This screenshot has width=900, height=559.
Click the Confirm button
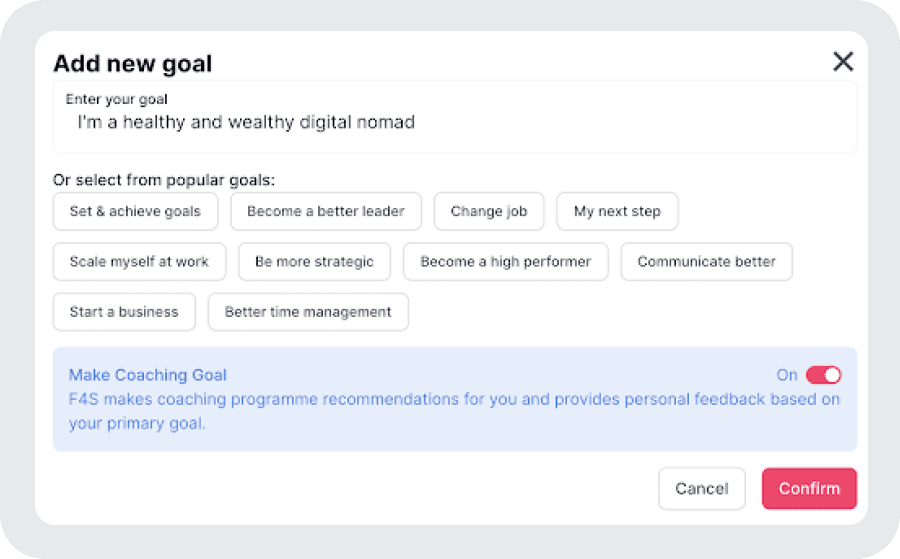[809, 489]
